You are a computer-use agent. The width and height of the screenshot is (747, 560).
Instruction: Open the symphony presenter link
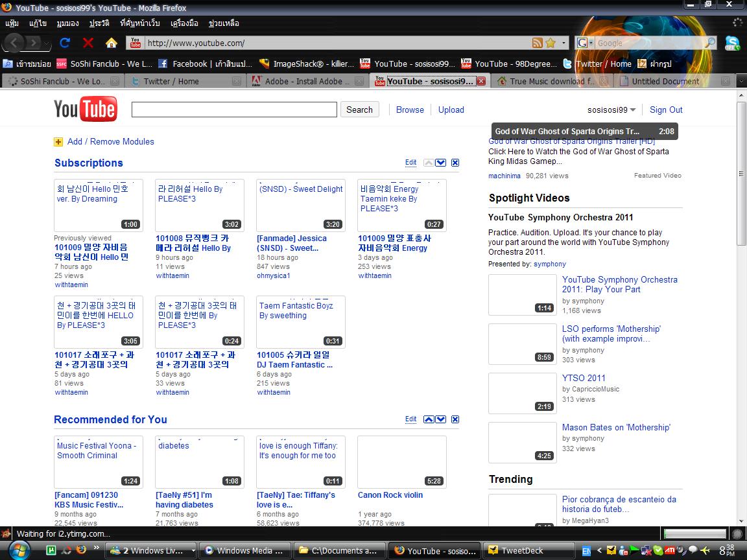pos(550,264)
